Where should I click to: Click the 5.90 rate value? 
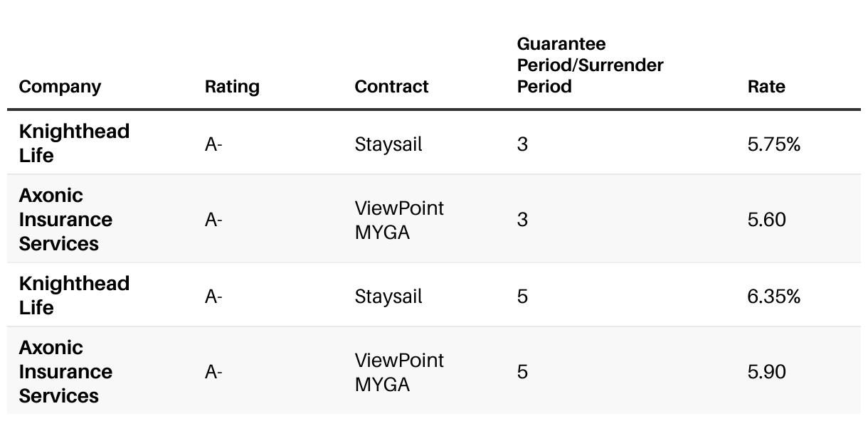pos(766,372)
